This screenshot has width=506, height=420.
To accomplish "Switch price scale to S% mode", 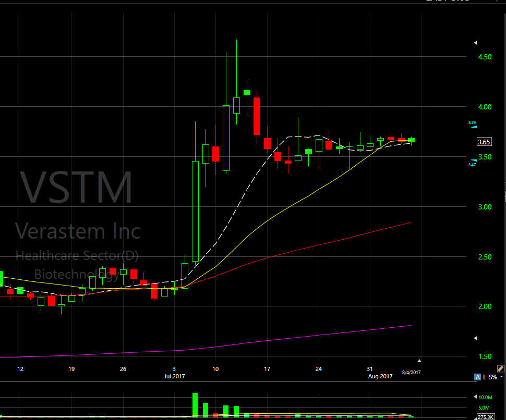I will point(493,377).
